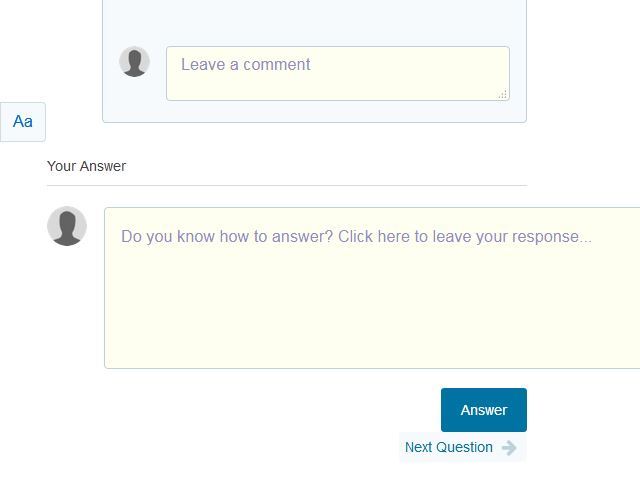
Task: Click the Next Question text label
Action: [449, 447]
